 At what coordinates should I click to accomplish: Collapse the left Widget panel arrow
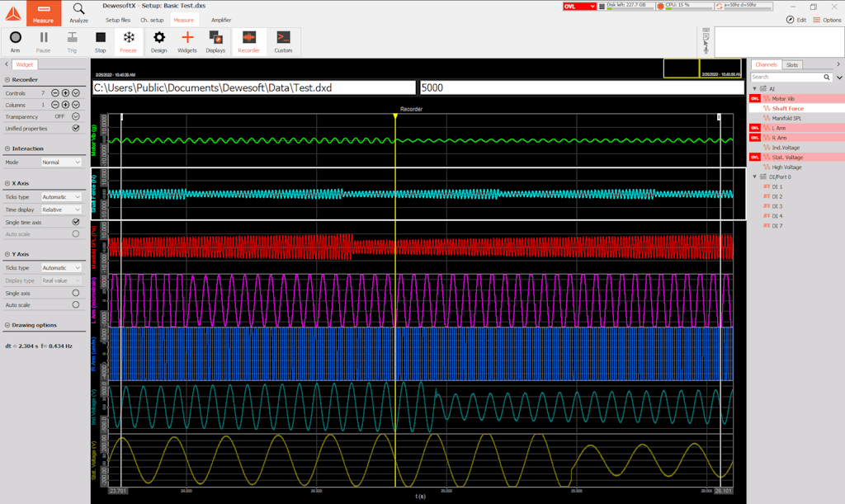coord(6,64)
